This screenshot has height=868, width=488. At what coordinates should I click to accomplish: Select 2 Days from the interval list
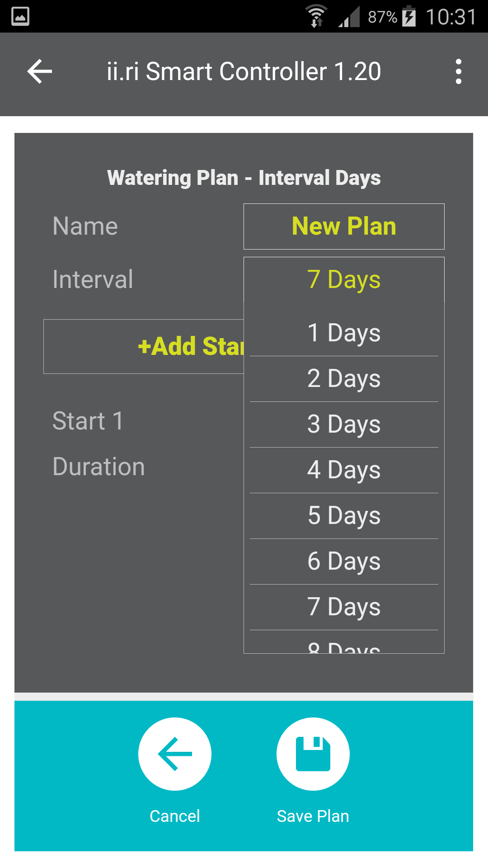(x=344, y=379)
